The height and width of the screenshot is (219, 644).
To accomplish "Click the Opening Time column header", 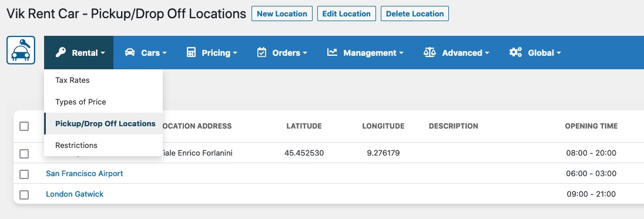I will (x=591, y=126).
